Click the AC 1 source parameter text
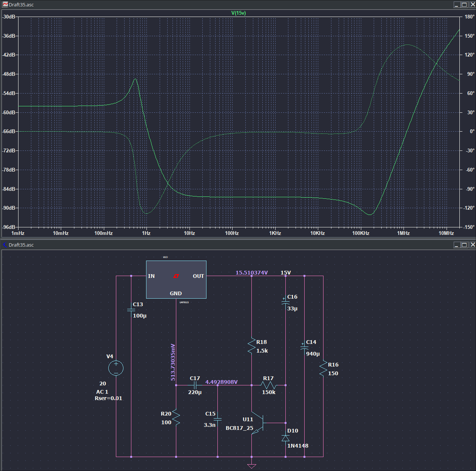 pos(102,392)
